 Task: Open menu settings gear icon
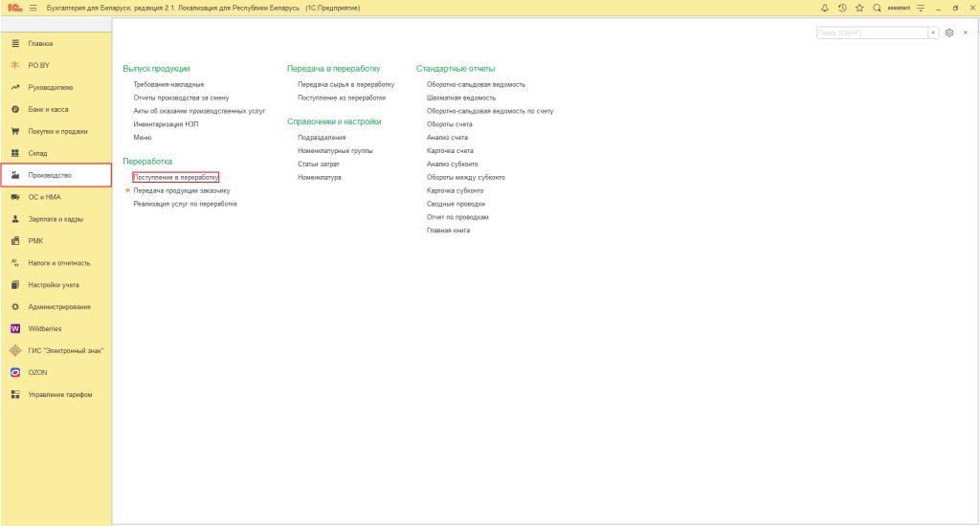[x=948, y=33]
